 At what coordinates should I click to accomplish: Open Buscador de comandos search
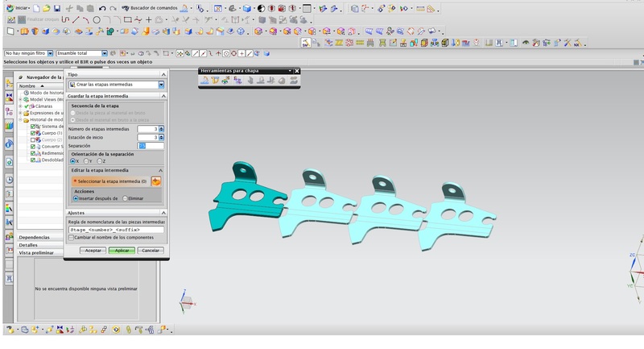point(148,8)
